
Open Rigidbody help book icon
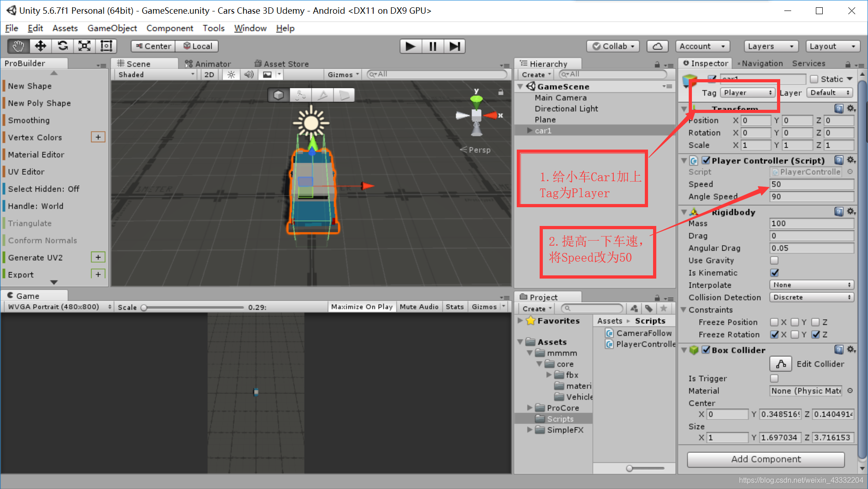click(x=839, y=211)
